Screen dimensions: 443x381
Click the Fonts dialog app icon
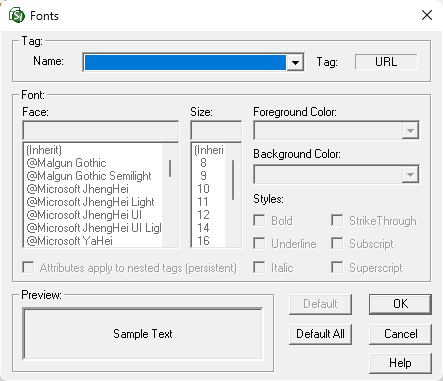point(17,15)
